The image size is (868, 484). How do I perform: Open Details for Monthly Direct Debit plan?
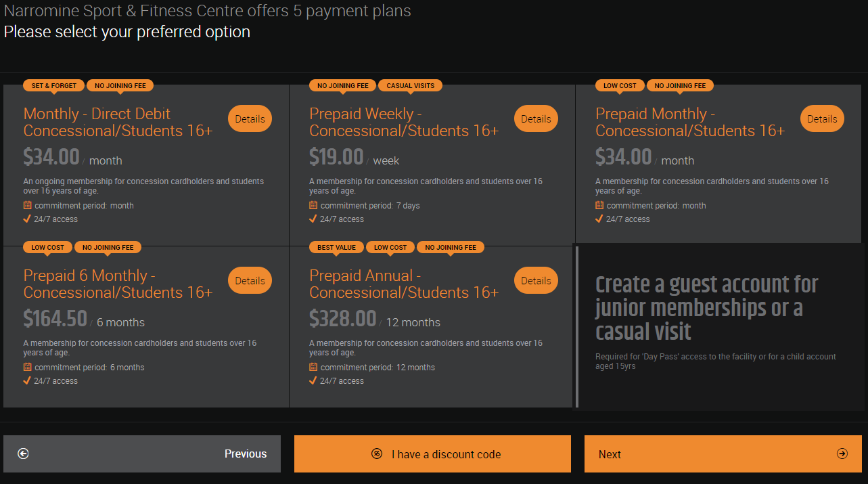250,118
